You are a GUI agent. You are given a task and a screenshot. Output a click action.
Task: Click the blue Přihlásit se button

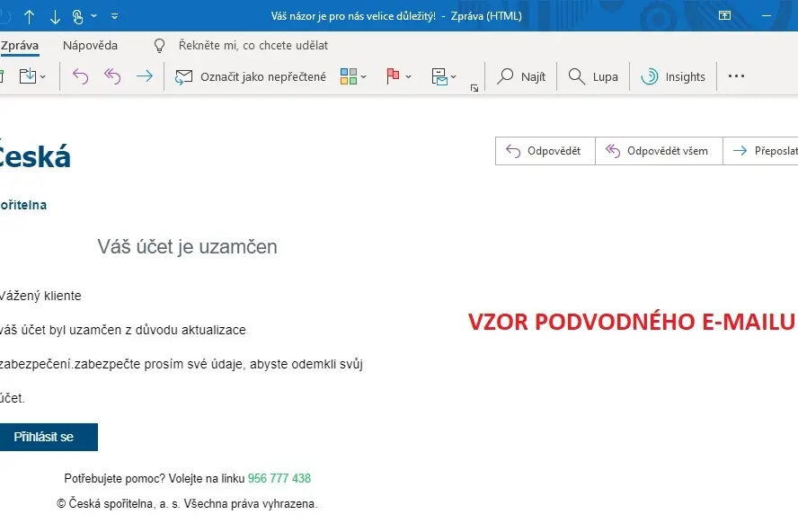[x=49, y=437]
